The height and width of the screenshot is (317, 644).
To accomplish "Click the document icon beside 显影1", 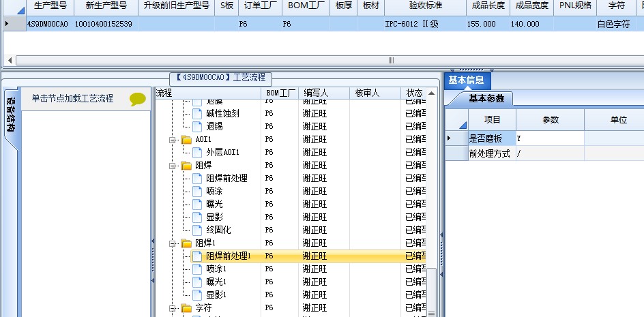I will (198, 295).
